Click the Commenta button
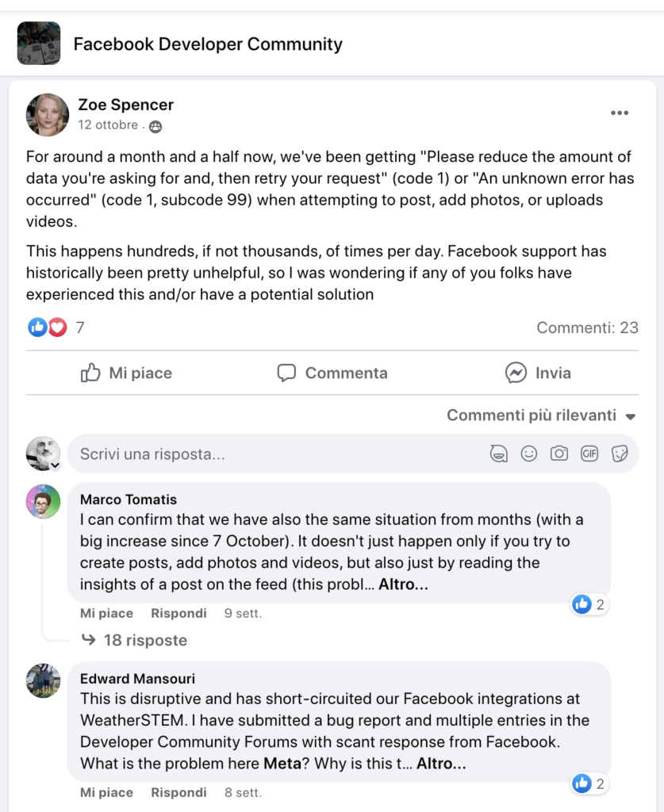The image size is (664, 812). [x=332, y=373]
